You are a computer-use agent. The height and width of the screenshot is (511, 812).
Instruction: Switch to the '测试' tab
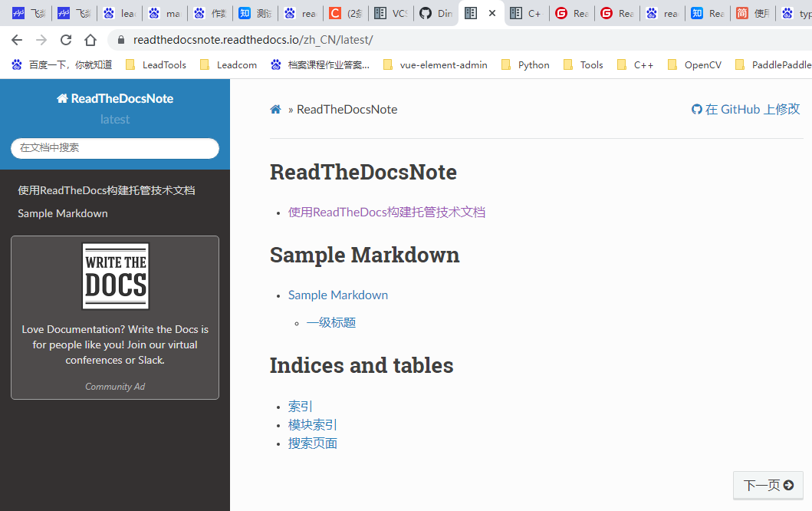(255, 13)
